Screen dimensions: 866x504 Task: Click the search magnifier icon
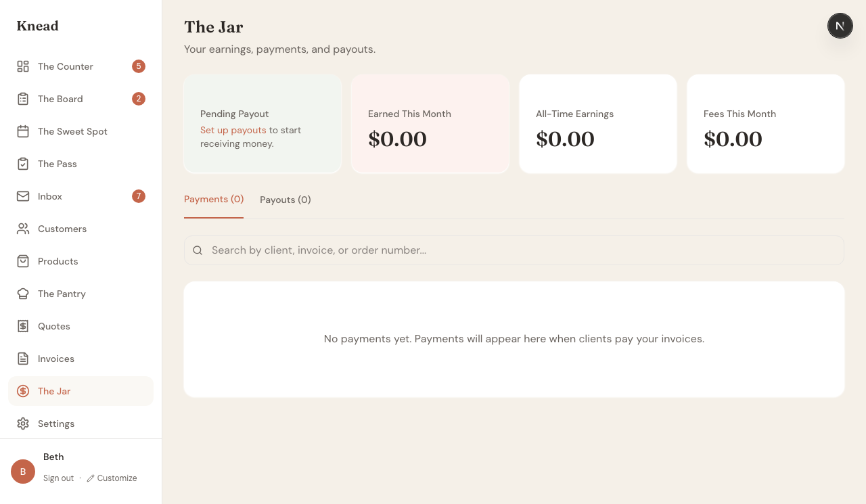tap(198, 250)
